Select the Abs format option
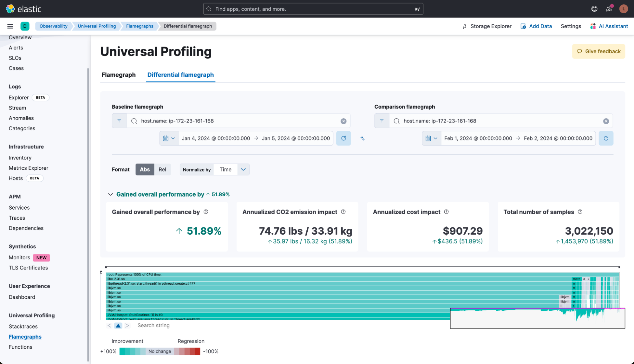 (x=145, y=169)
